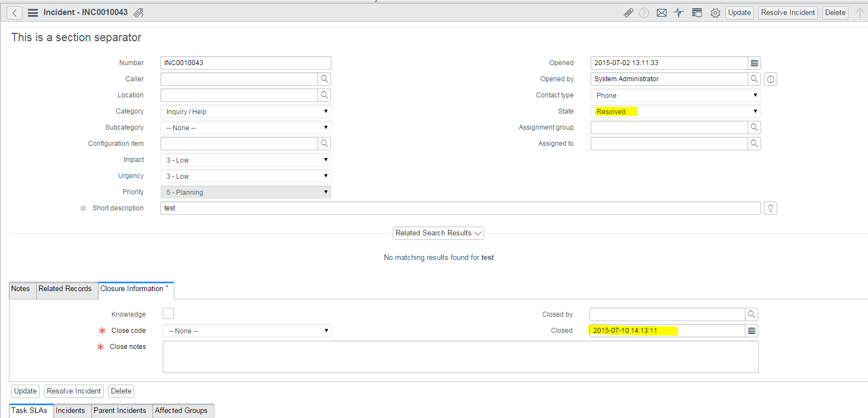This screenshot has width=868, height=418.
Task: Show the info icon for Opened by
Action: pyautogui.click(x=771, y=79)
